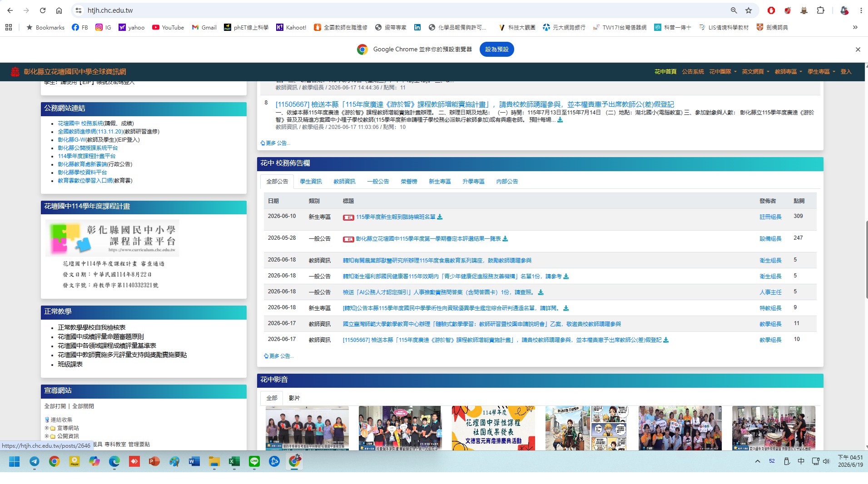Open the YouTube bookmark
The width and height of the screenshot is (868, 484).
[168, 27]
